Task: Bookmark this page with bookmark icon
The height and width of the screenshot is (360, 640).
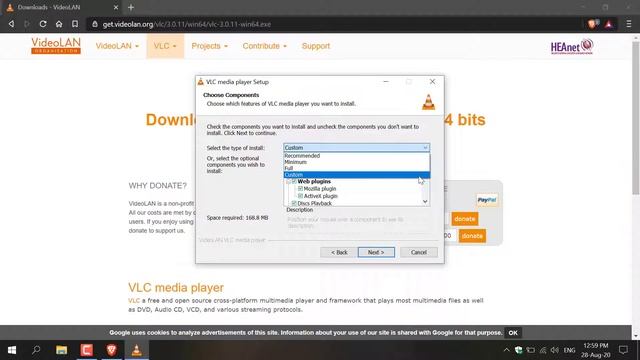Action: pos(75,24)
